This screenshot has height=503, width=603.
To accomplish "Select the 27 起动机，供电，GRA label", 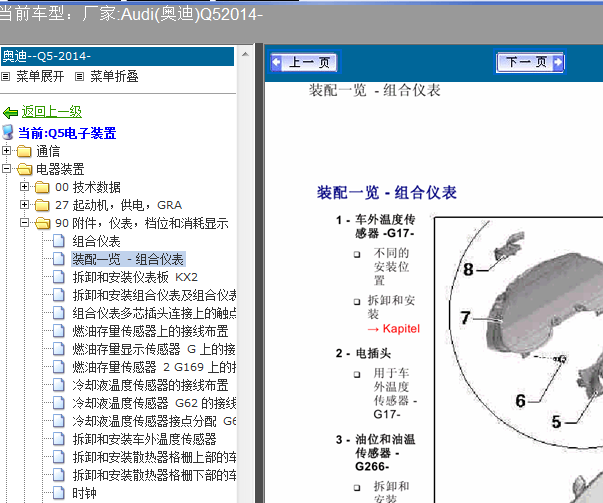I will point(118,205).
